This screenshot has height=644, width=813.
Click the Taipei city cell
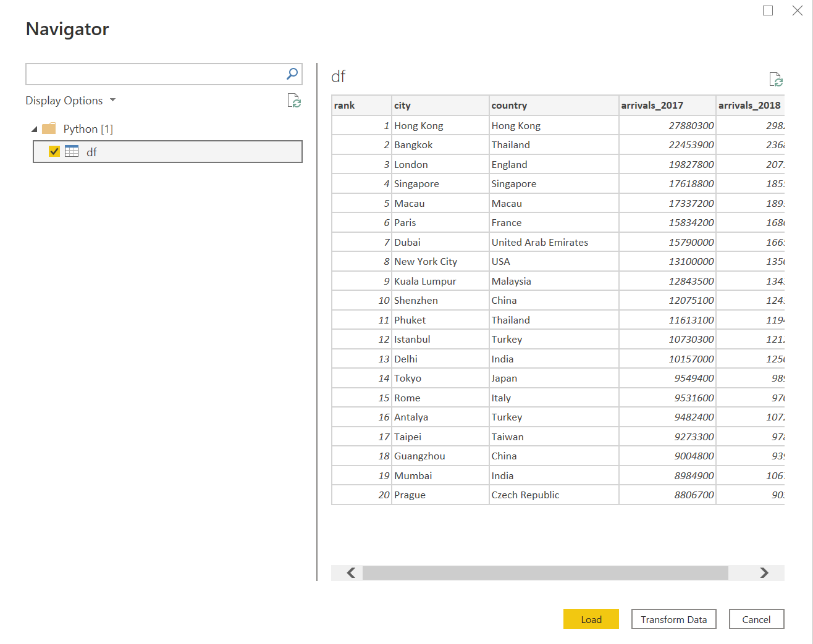(440, 437)
